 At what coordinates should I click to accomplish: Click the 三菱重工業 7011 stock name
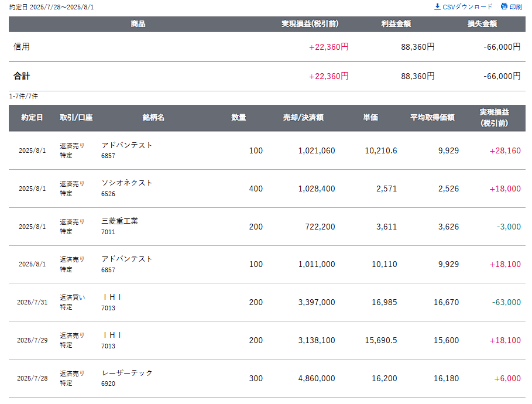(x=119, y=226)
